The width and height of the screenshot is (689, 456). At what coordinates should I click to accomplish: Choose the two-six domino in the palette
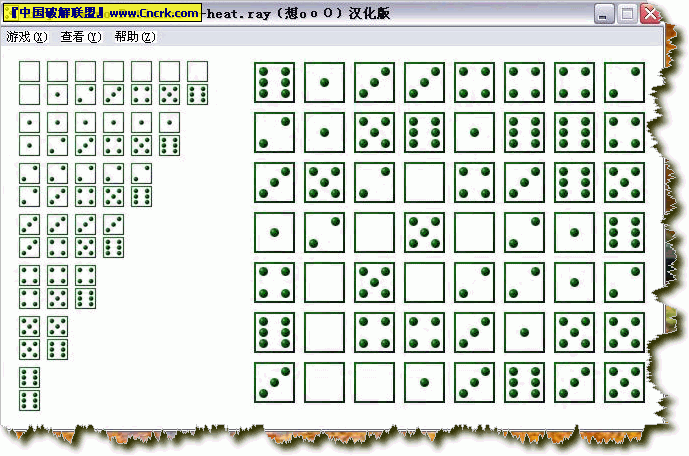pos(141,185)
